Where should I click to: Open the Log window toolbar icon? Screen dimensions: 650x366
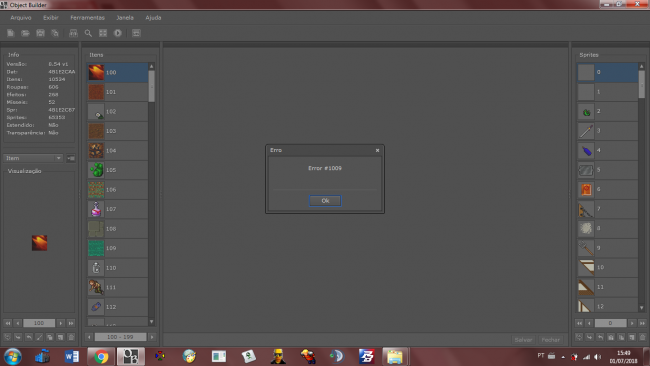pos(136,33)
